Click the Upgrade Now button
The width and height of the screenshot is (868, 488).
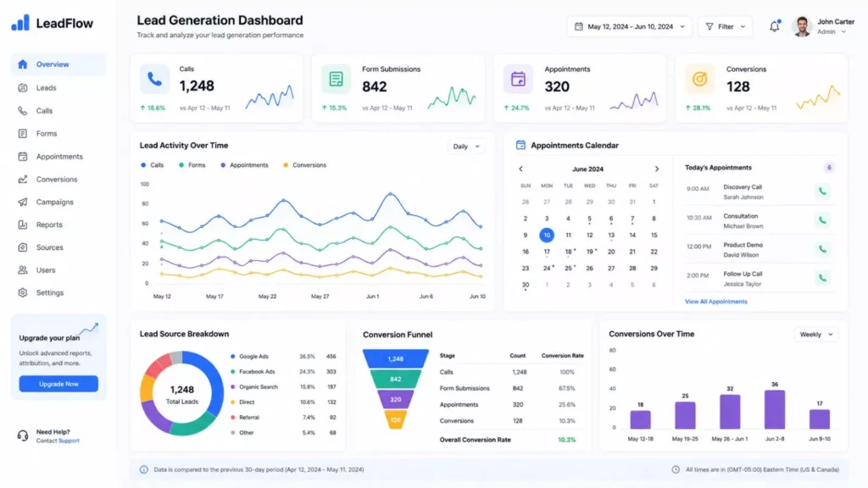58,384
